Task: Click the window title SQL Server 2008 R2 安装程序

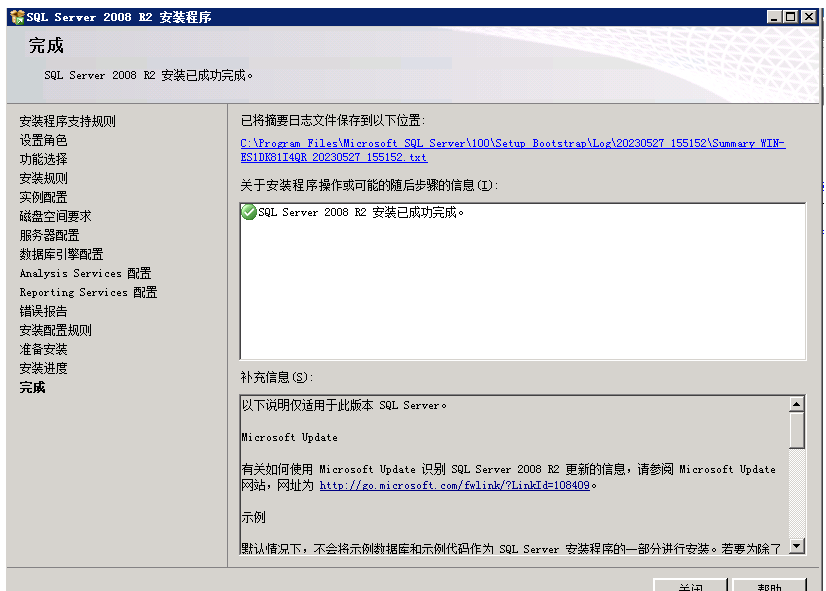Action: (119, 17)
